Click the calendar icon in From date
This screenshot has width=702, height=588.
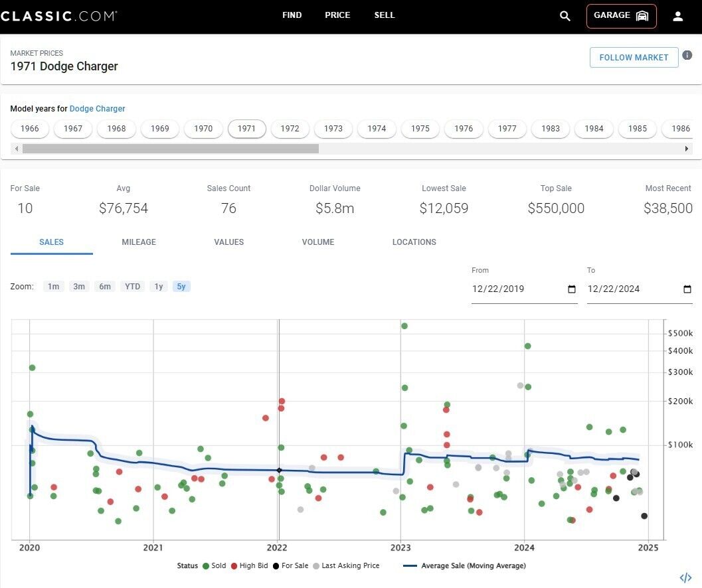pos(572,289)
